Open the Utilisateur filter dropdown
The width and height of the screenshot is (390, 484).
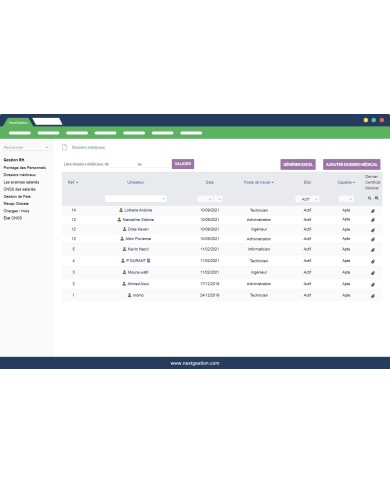(x=135, y=199)
